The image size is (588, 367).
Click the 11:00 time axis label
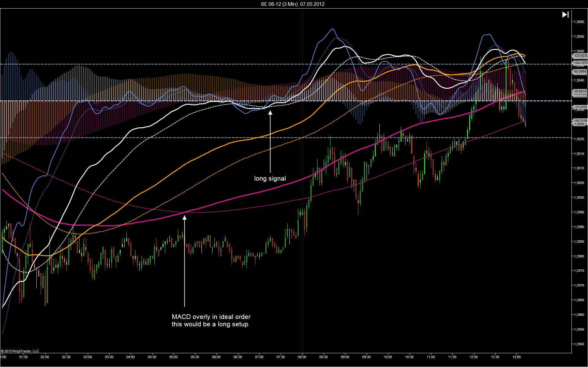click(x=431, y=357)
